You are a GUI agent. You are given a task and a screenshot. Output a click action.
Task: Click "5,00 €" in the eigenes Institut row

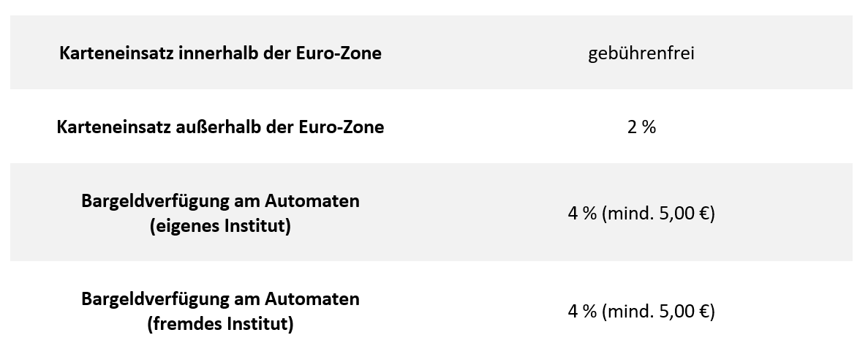pos(684,214)
